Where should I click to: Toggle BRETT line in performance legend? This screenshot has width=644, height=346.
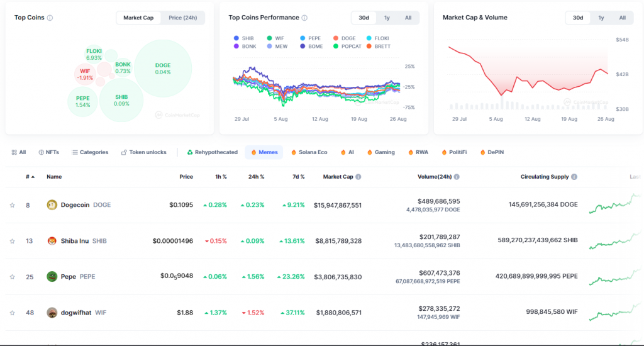(x=378, y=47)
